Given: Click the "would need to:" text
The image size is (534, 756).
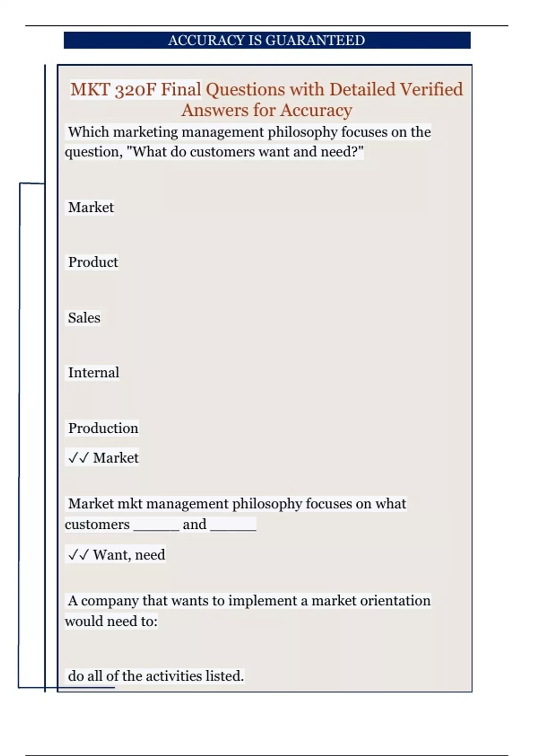Looking at the screenshot, I should coord(111,621).
